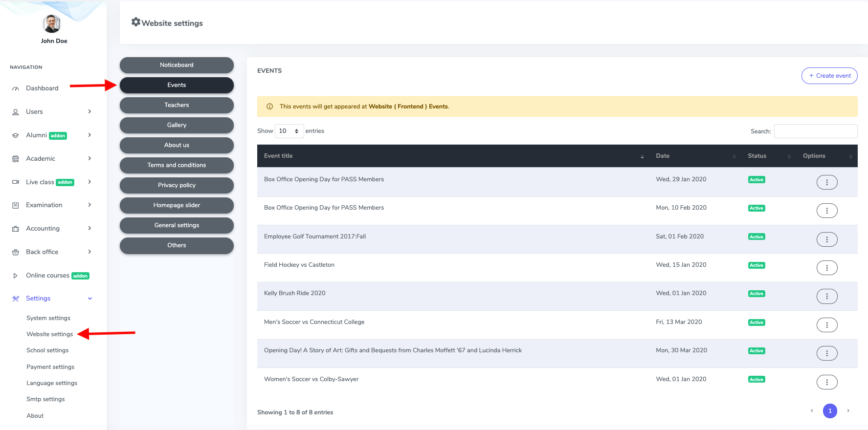Go to next page of events
The width and height of the screenshot is (868, 430).
(848, 411)
